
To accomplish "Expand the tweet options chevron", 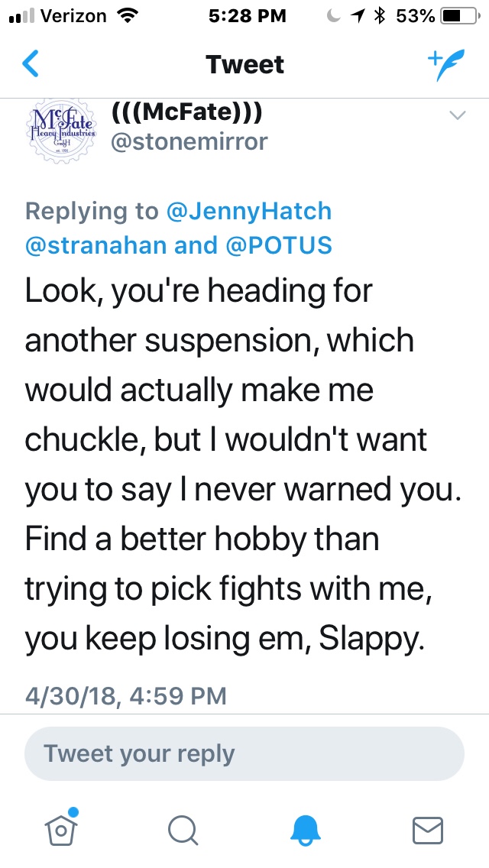I will coord(457,116).
